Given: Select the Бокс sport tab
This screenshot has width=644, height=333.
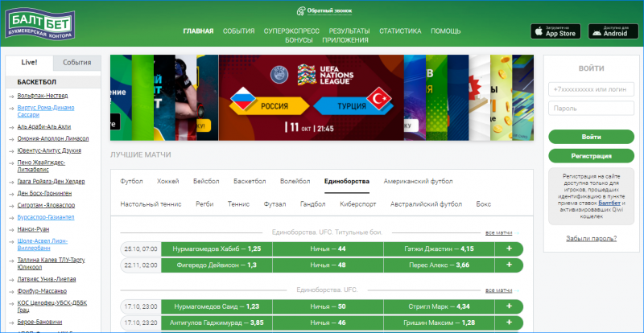Looking at the screenshot, I should (484, 204).
